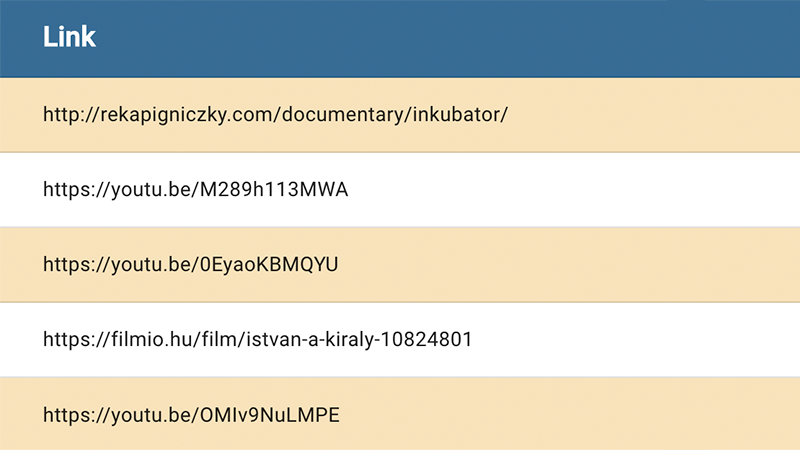The width and height of the screenshot is (800, 450).
Task: Open the rekapigniczky.com inkubator documentary link
Action: (x=276, y=115)
